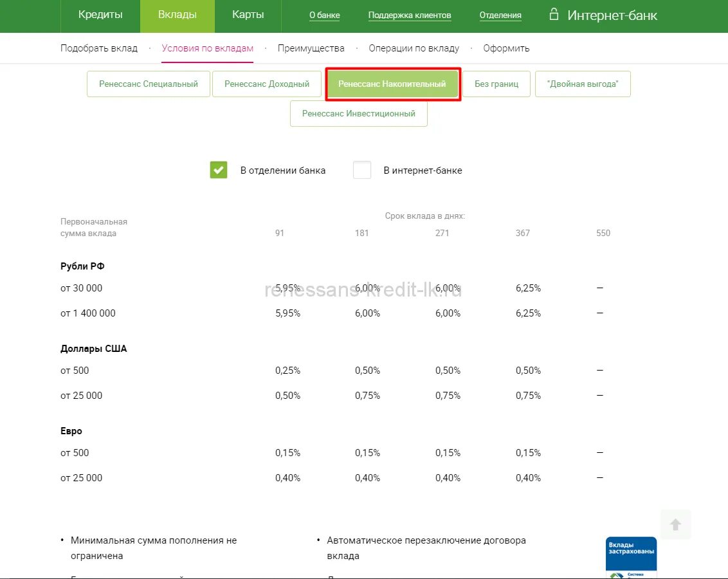Click Первоначальная сумма вклада header
Viewport: 728px width, 579px height.
pos(94,228)
